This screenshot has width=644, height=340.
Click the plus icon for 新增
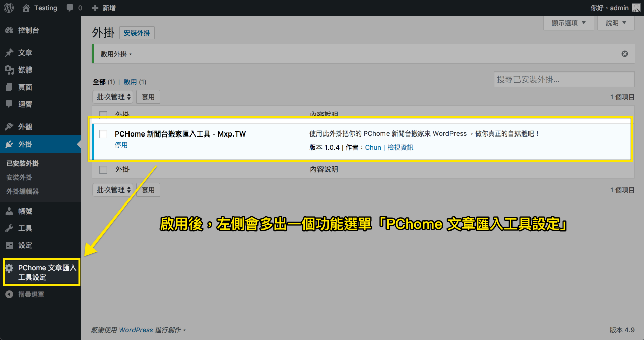tap(95, 8)
